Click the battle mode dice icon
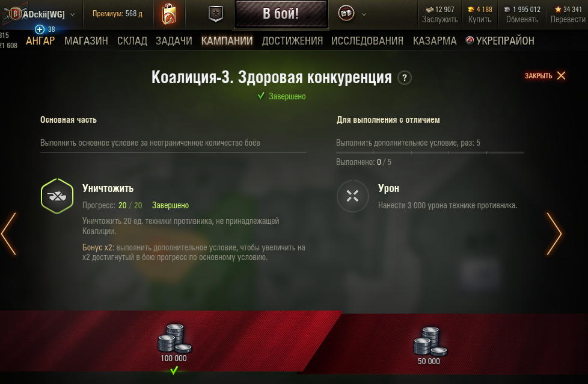Viewport: 588px width, 384px height. [346, 14]
